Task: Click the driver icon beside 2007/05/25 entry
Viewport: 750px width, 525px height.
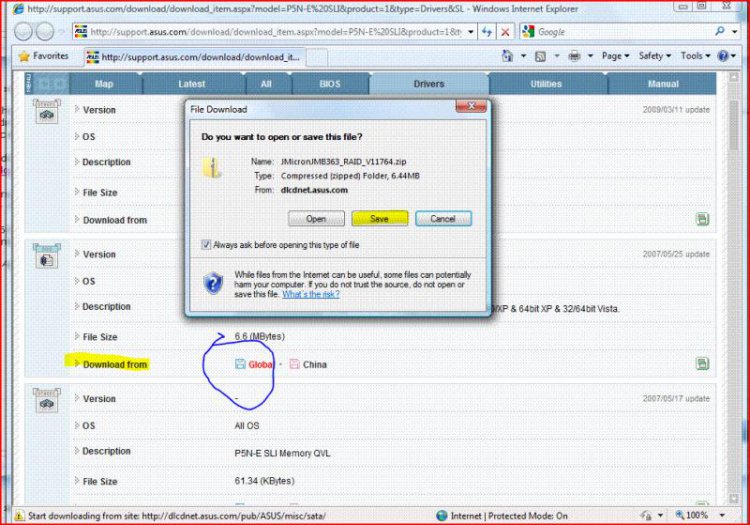Action: click(46, 256)
